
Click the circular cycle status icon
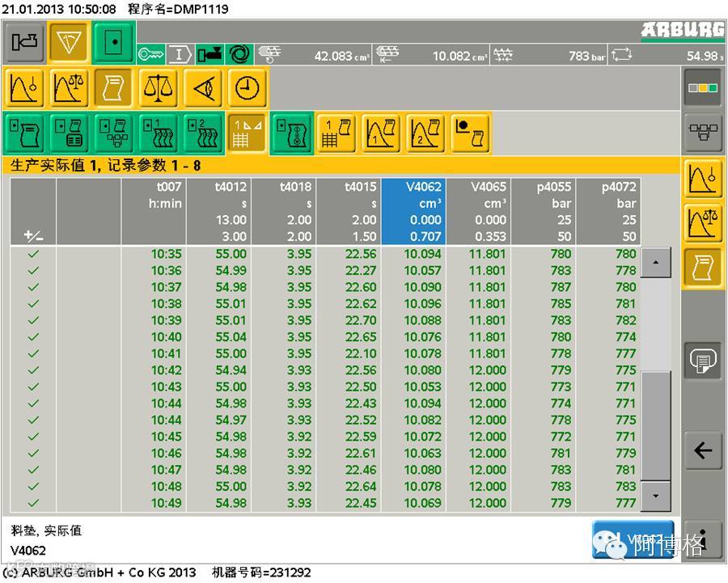pyautogui.click(x=239, y=55)
